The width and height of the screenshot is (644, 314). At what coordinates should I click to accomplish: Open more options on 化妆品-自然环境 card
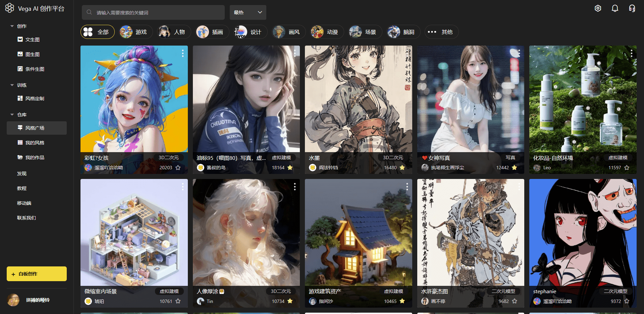pyautogui.click(x=632, y=53)
